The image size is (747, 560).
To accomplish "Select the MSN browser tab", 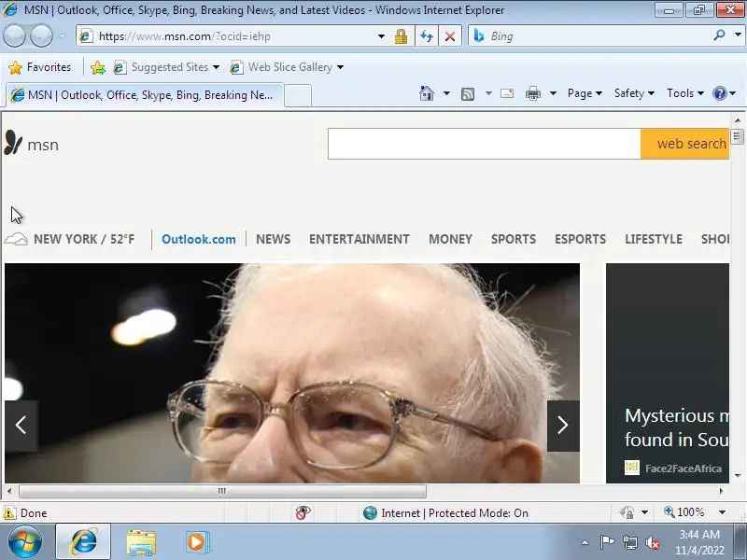I will [x=145, y=95].
